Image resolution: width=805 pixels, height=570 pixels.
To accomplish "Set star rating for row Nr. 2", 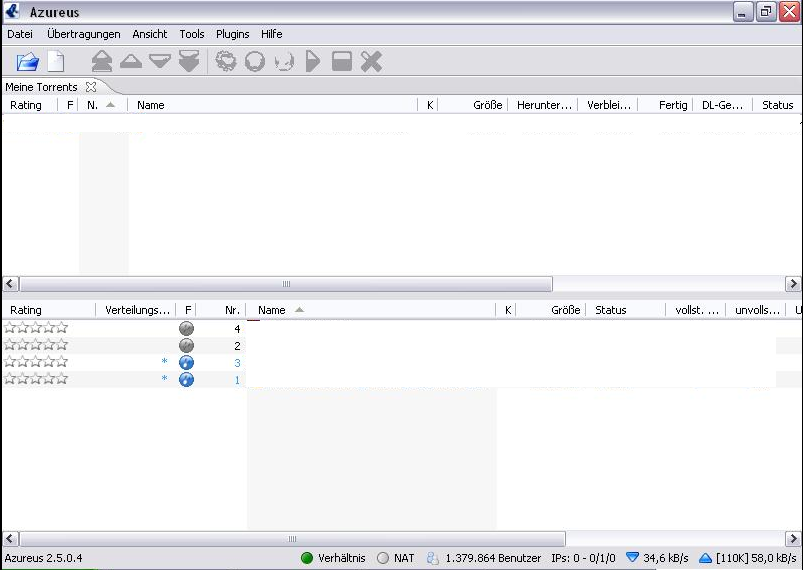I will [x=36, y=345].
